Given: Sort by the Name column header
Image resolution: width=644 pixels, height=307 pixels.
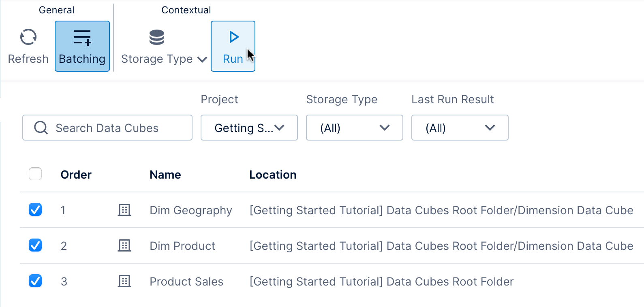Looking at the screenshot, I should click(165, 175).
